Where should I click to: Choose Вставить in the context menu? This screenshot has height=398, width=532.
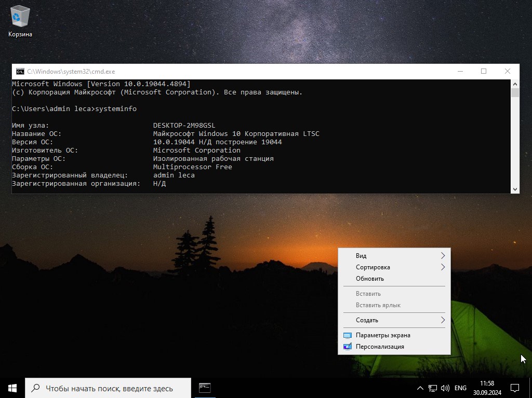[x=394, y=294]
